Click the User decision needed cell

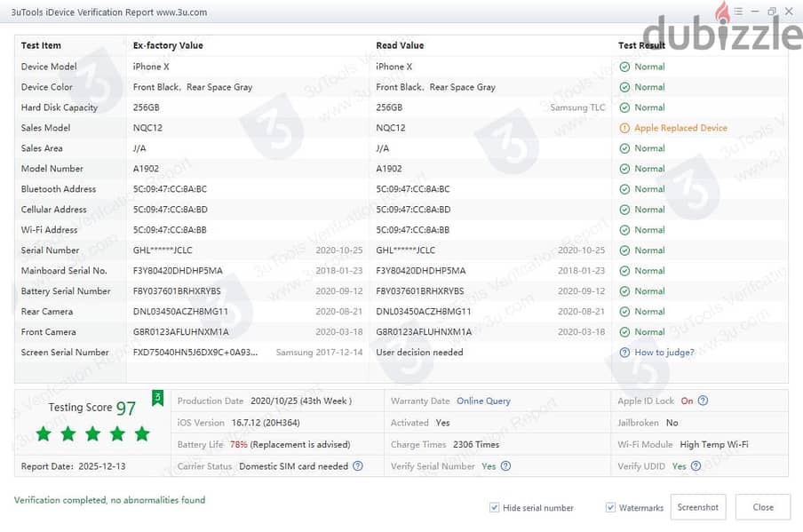click(x=419, y=353)
